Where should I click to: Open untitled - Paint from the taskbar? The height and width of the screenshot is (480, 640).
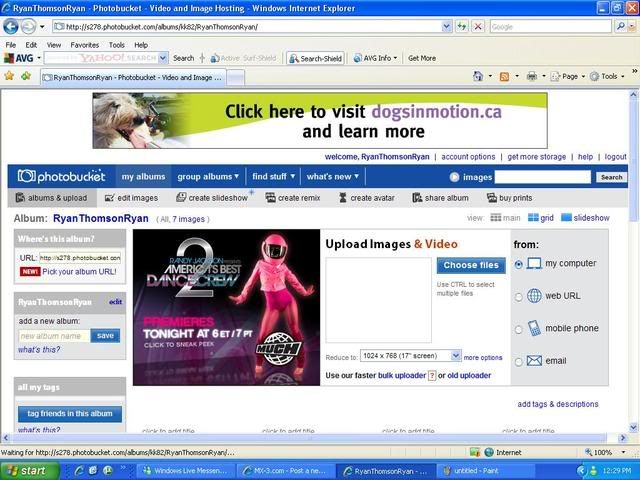pos(485,471)
